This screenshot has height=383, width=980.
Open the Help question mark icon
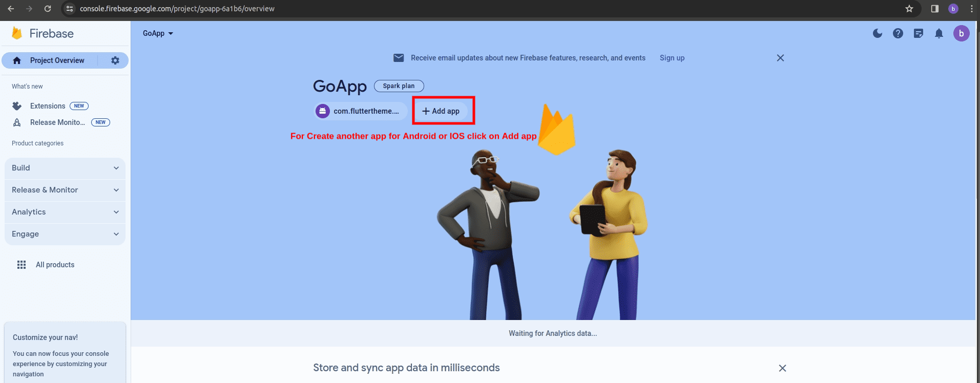coord(898,33)
